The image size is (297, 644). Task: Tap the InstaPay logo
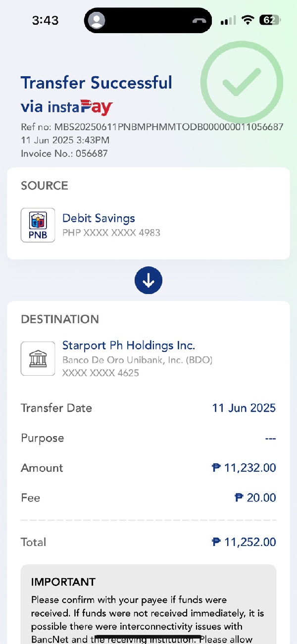pos(80,106)
